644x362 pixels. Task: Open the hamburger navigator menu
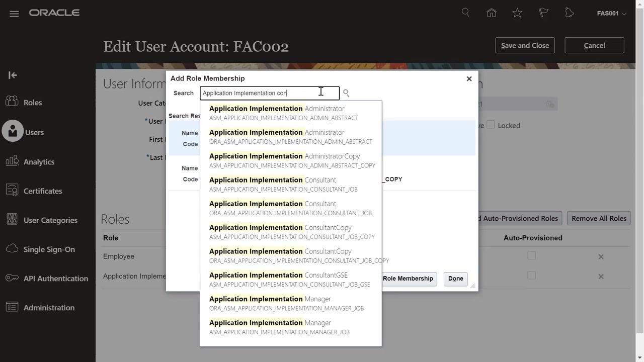click(14, 14)
